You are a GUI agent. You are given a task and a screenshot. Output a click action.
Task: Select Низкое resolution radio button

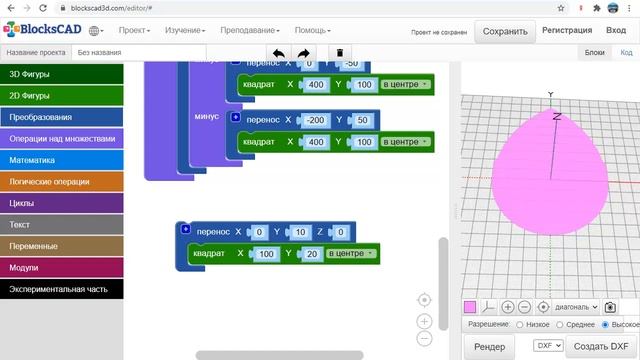point(520,325)
